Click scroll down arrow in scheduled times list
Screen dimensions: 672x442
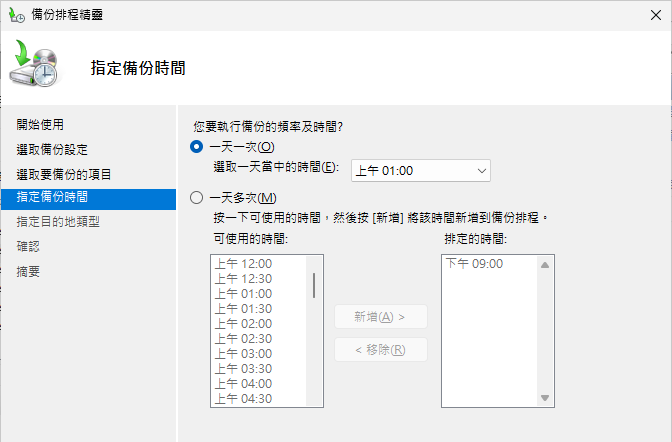click(x=545, y=397)
